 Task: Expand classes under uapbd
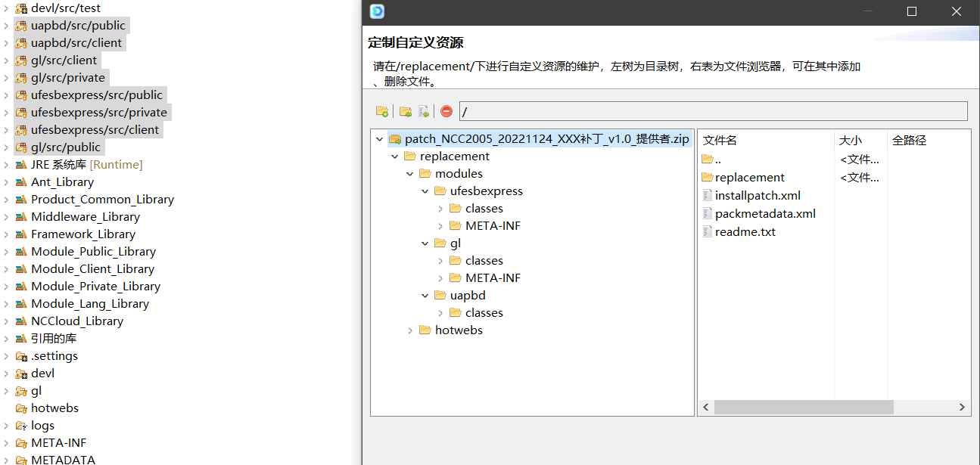[440, 313]
